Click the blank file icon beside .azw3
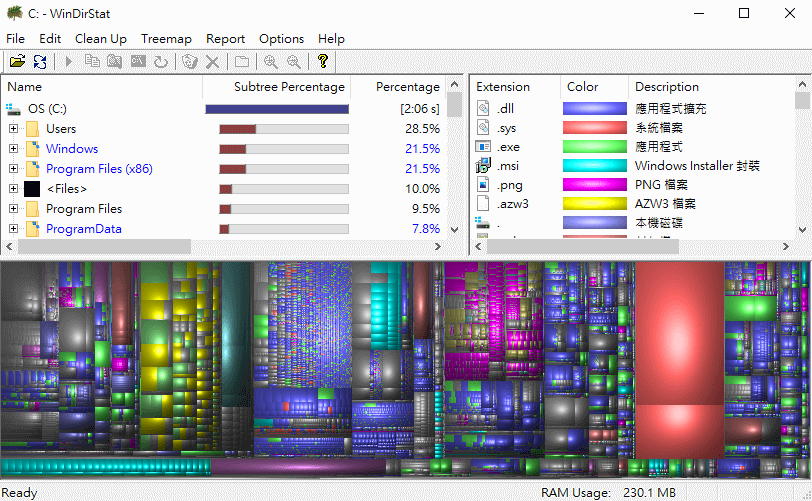The width and height of the screenshot is (812, 501). pos(483,204)
